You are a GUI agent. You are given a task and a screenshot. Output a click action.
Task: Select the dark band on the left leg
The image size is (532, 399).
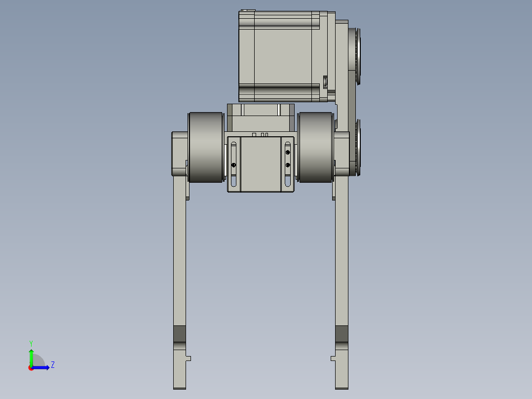(180, 334)
